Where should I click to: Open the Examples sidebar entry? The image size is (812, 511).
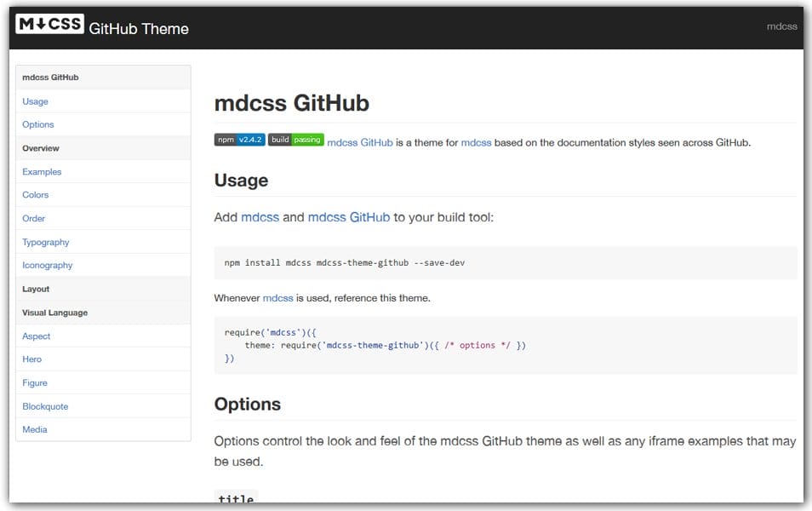(x=41, y=171)
